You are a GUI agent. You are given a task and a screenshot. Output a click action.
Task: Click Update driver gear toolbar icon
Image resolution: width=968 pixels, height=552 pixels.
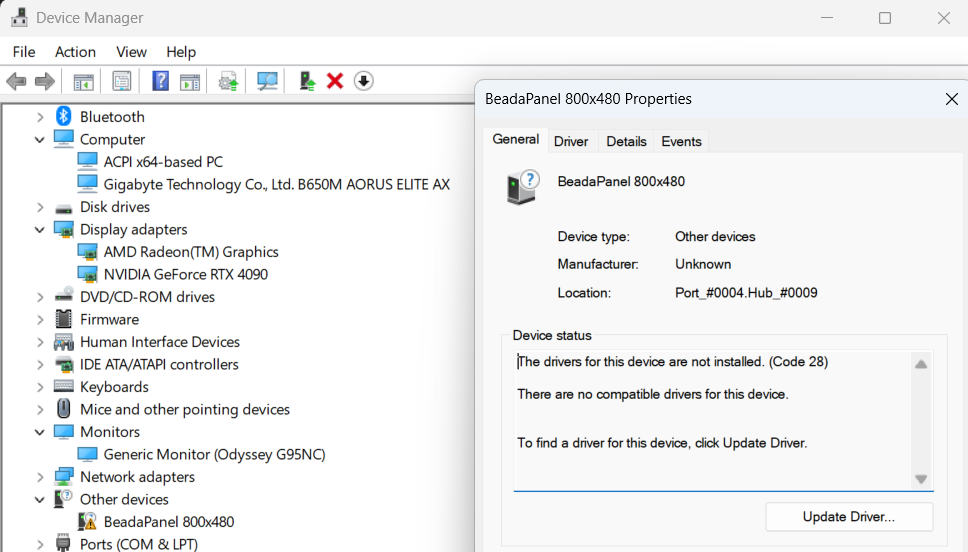[228, 81]
